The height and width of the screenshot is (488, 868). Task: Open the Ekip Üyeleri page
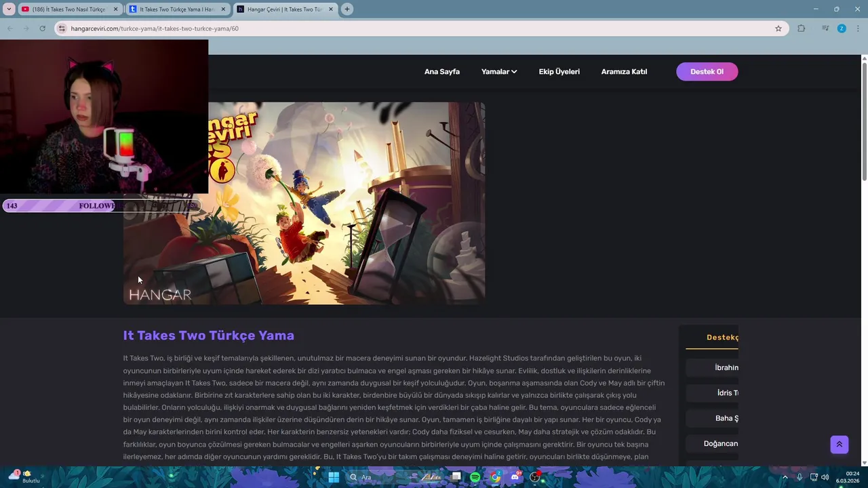(559, 72)
